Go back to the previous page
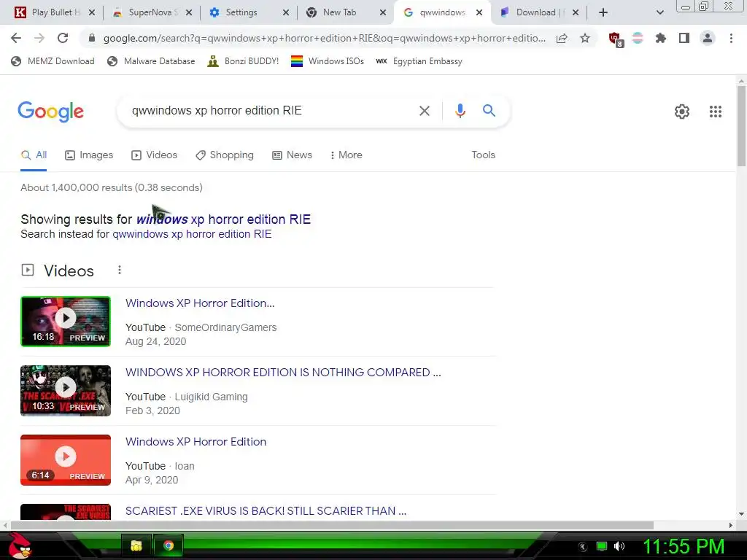 click(x=16, y=38)
